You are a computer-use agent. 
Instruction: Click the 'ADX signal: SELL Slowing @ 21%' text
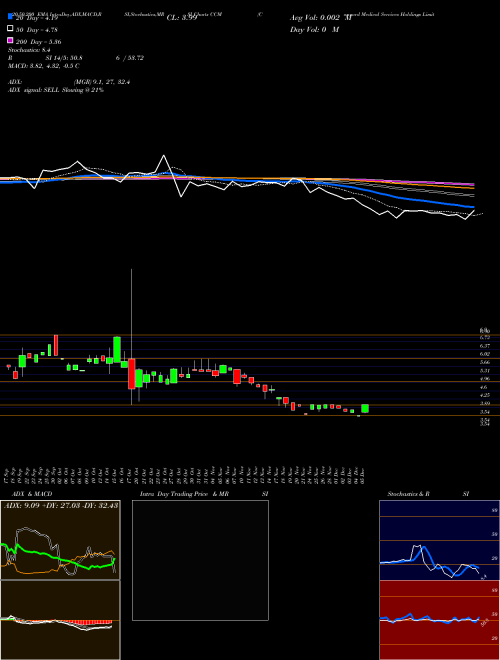click(x=56, y=90)
